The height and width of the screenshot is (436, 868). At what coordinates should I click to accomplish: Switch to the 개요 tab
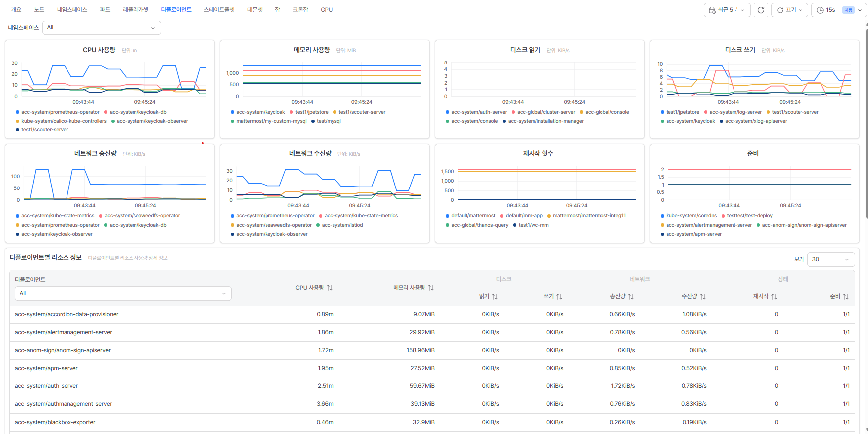(x=16, y=10)
